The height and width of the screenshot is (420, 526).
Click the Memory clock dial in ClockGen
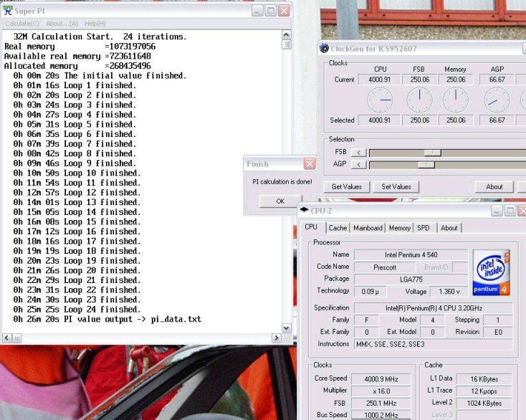[x=456, y=100]
